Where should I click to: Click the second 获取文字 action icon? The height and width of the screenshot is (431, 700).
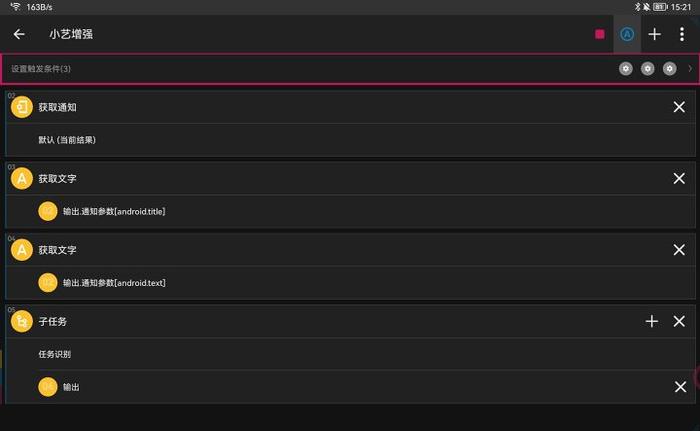(x=22, y=250)
